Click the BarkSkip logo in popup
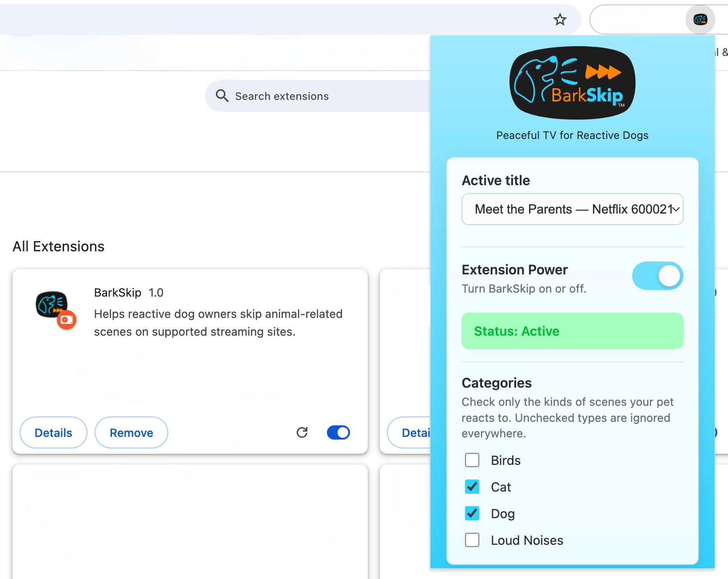The width and height of the screenshot is (728, 579). pyautogui.click(x=572, y=83)
